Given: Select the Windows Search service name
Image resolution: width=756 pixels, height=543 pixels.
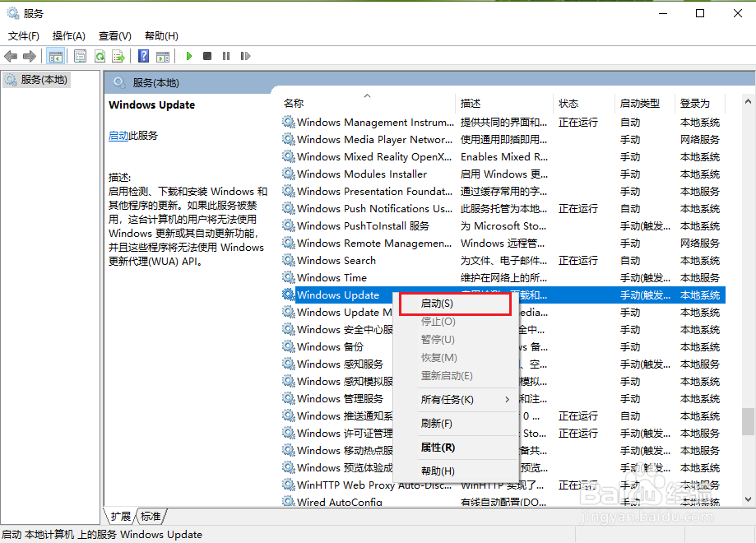Looking at the screenshot, I should point(336,261).
